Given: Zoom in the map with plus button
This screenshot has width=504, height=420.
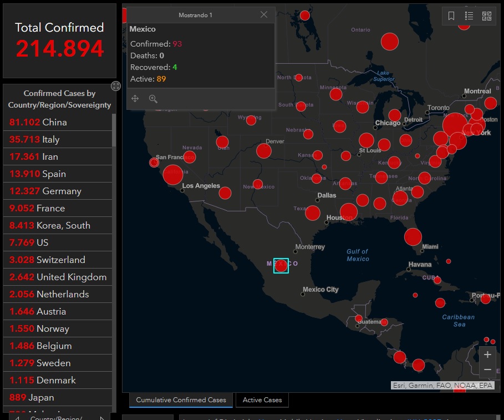Looking at the screenshot, I should click(x=487, y=355).
